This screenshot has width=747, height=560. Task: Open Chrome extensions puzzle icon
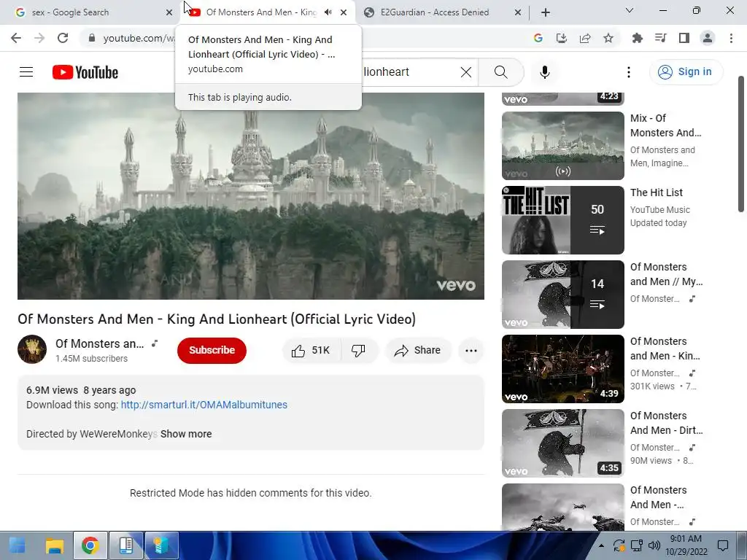click(638, 38)
